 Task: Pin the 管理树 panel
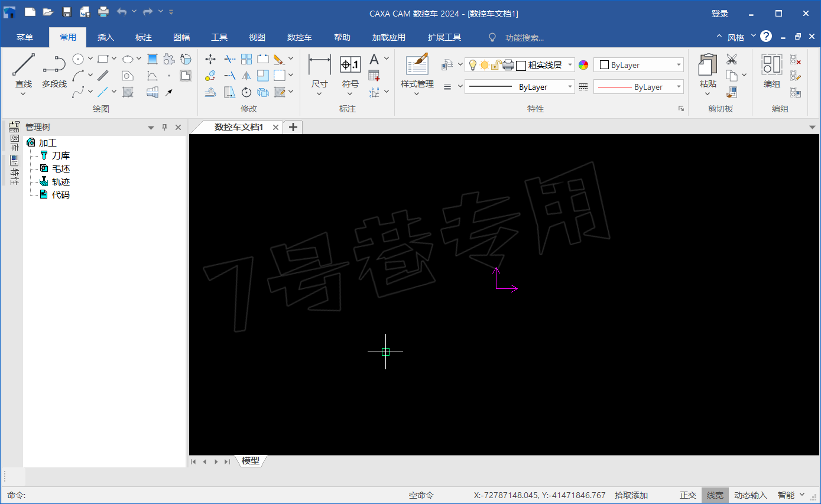165,127
